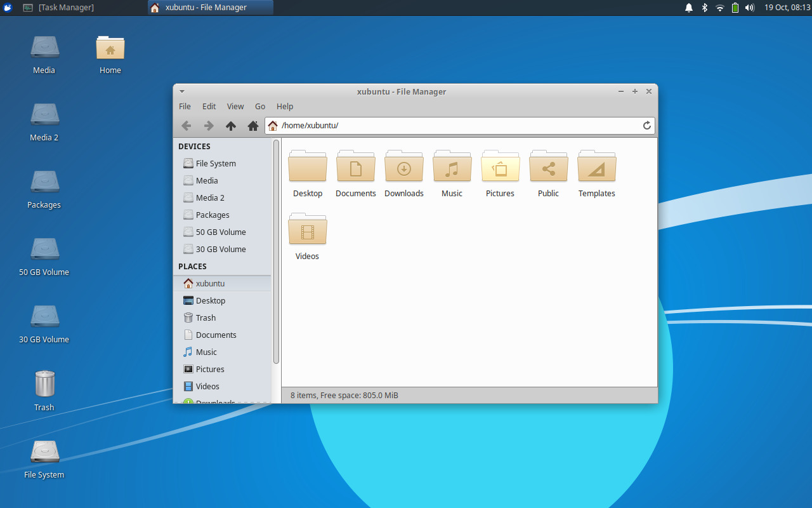Go back with the left arrow toolbar button

[x=186, y=126]
